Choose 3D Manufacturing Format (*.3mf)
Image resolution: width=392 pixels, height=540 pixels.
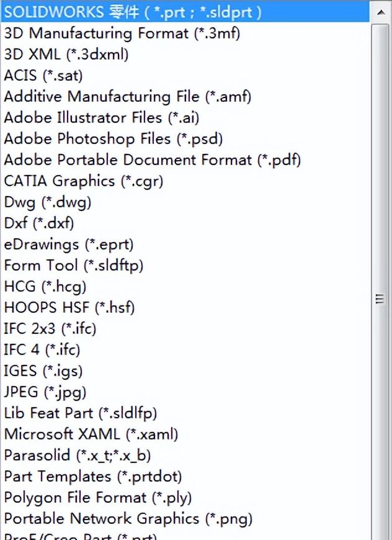122,33
